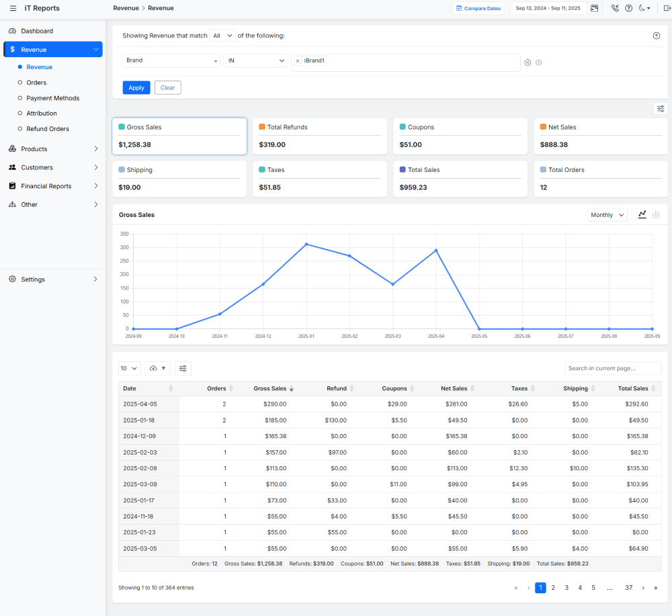Viewport: 672px width, 616px height.
Task: Select line chart view for Gross Sales
Action: coord(642,214)
